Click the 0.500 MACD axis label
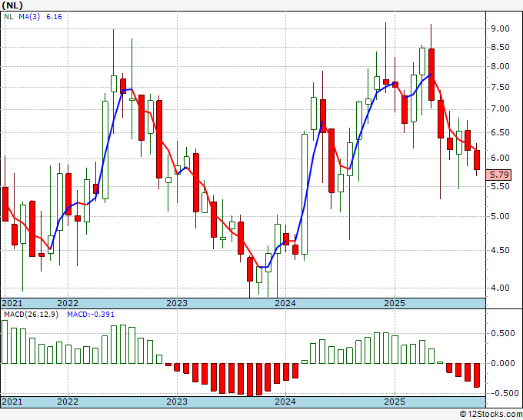This screenshot has width=523, height=420. click(503, 333)
